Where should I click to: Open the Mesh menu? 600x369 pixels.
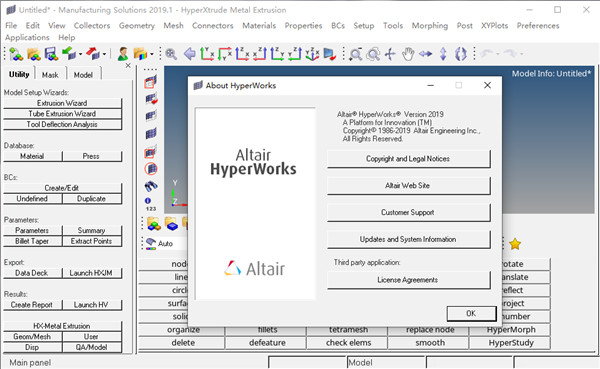(173, 26)
